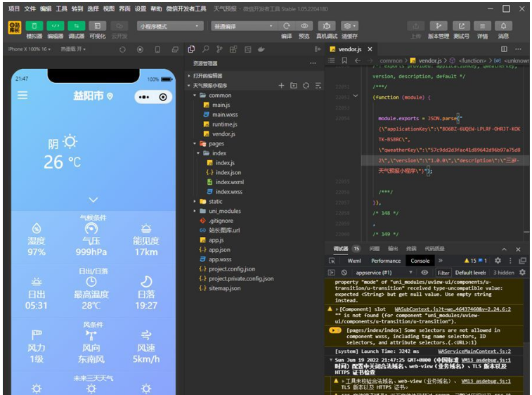Open the iPhone X device dropdown
532x395 pixels.
(30, 49)
